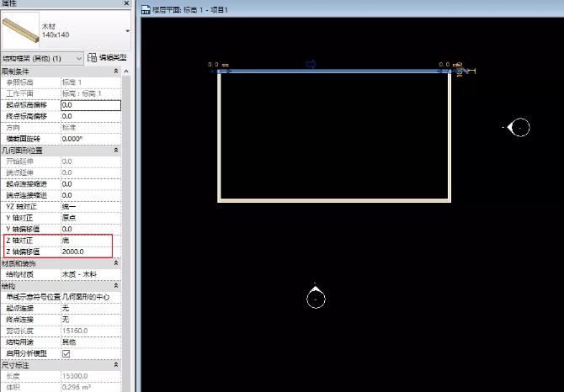Viewport: 564px width, 392px height.
Task: Collapse the 几何图形位置 section
Action: point(116,150)
